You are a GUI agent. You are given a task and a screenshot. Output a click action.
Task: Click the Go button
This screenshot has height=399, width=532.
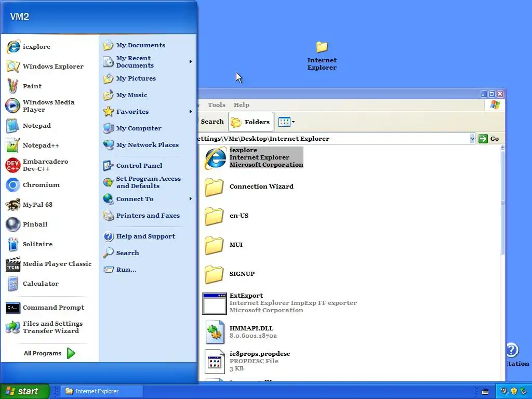point(489,138)
